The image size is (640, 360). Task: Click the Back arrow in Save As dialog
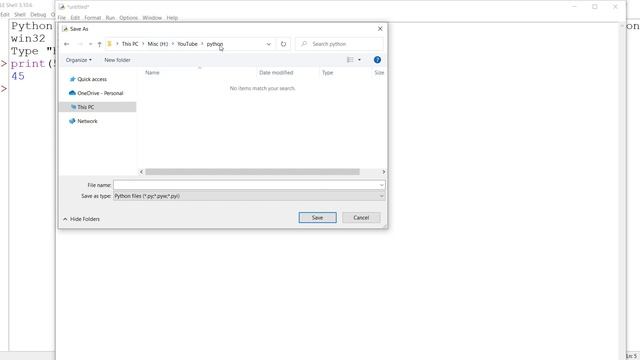[67, 44]
